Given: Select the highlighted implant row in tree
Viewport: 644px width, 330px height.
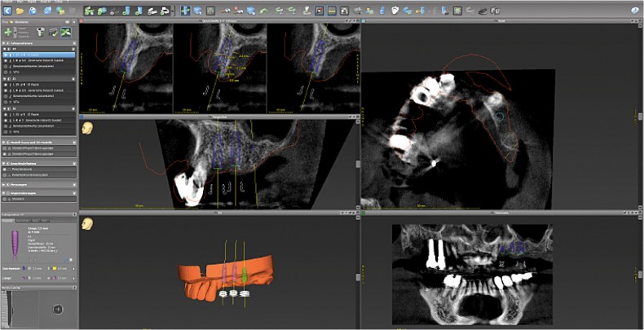Looking at the screenshot, I should click(39, 55).
